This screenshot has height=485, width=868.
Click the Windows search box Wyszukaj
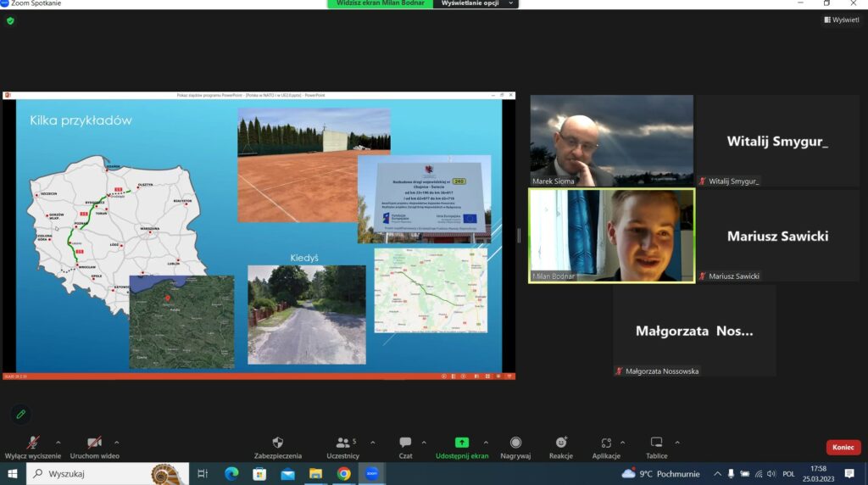click(93, 474)
